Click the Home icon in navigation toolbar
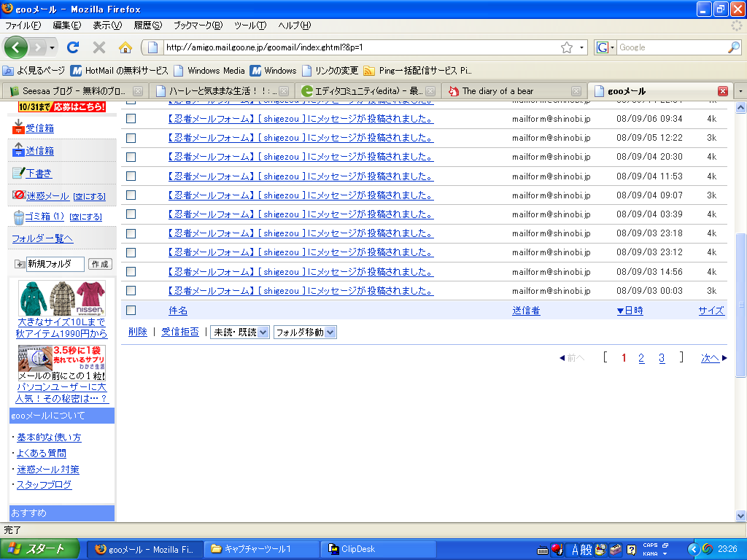Viewport: 747px width, 560px height. (x=125, y=47)
